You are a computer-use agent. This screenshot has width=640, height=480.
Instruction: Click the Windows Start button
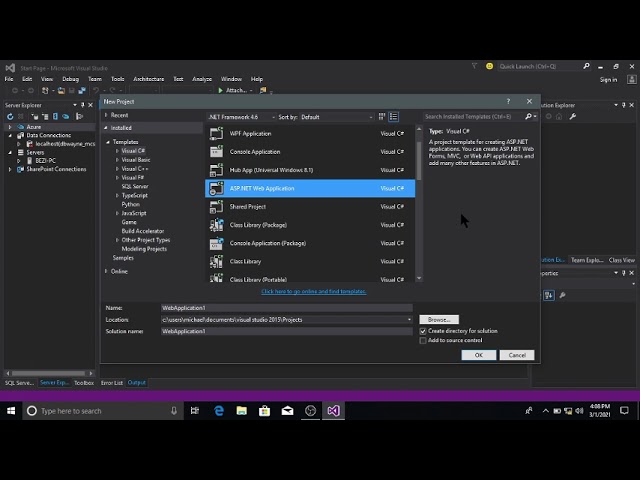[x=11, y=411]
